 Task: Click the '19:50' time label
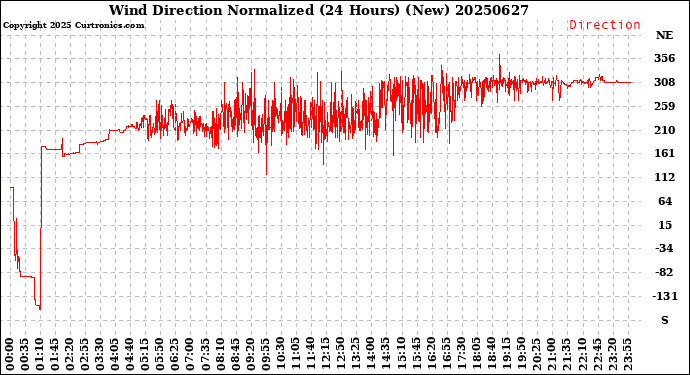(x=521, y=354)
